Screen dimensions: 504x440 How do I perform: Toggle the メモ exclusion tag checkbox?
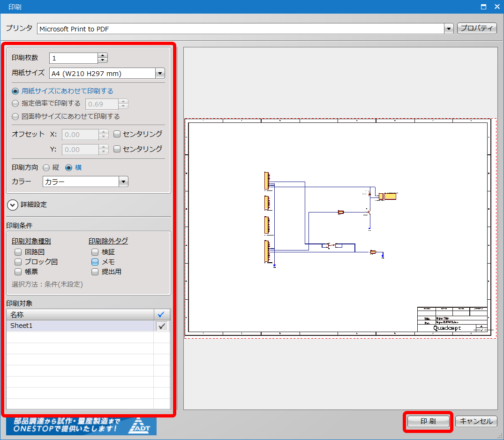click(x=95, y=262)
